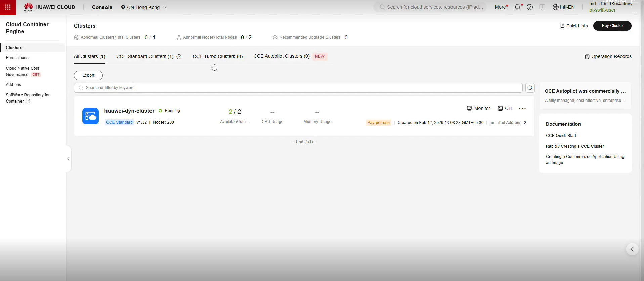
Task: Open the pt-swift-user account menu
Action: click(602, 10)
